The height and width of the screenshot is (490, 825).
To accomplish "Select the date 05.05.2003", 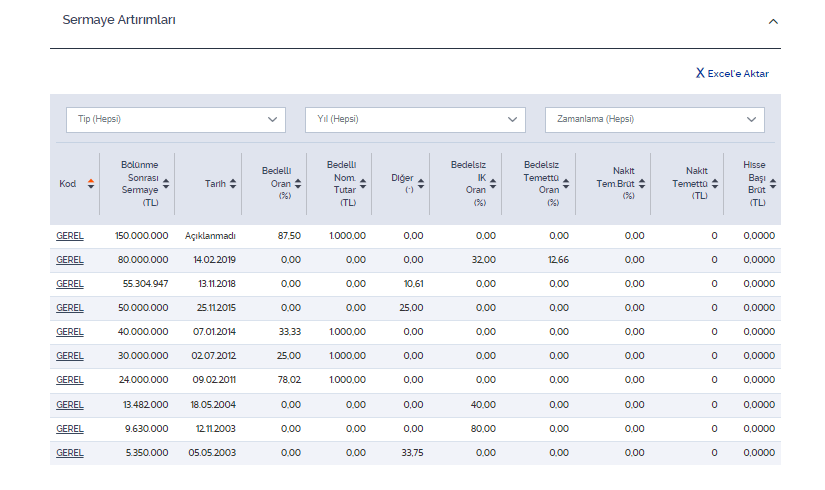I will click(x=213, y=453).
